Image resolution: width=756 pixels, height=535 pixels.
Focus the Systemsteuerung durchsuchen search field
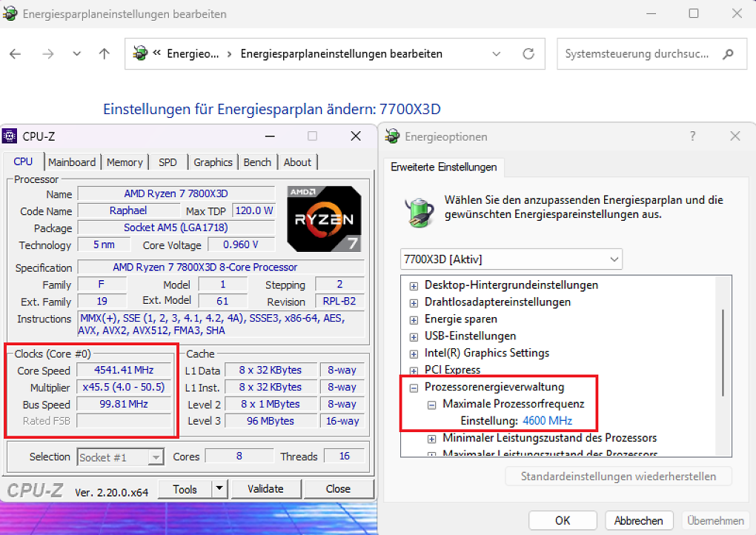click(x=651, y=54)
